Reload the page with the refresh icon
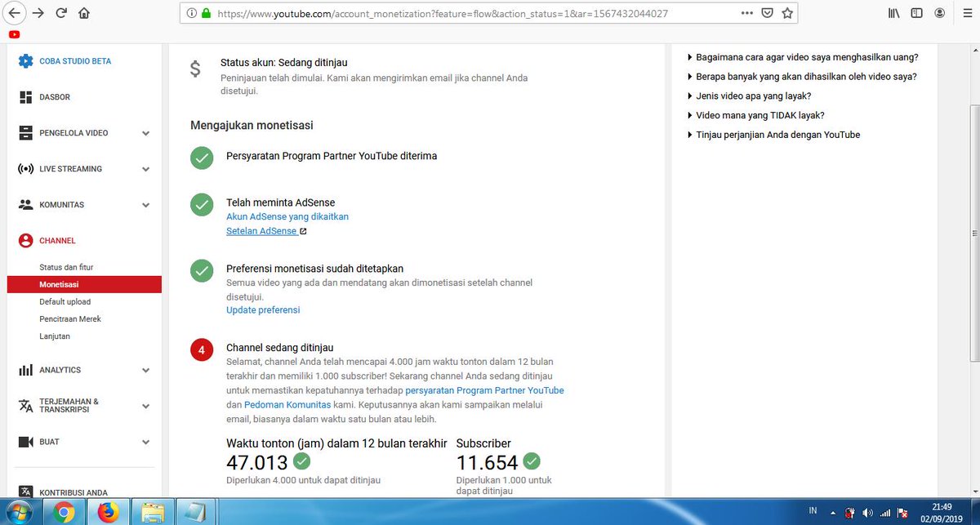This screenshot has height=525, width=980. (61, 13)
